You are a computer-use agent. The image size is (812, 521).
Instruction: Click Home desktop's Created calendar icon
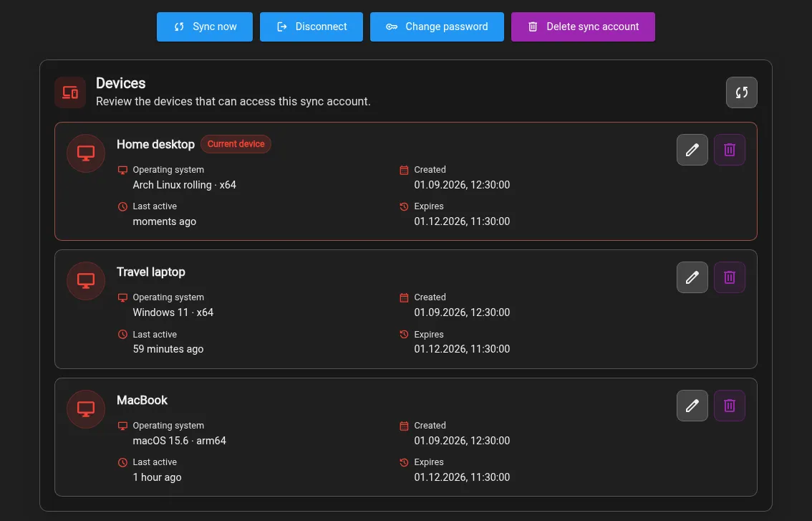[404, 170]
